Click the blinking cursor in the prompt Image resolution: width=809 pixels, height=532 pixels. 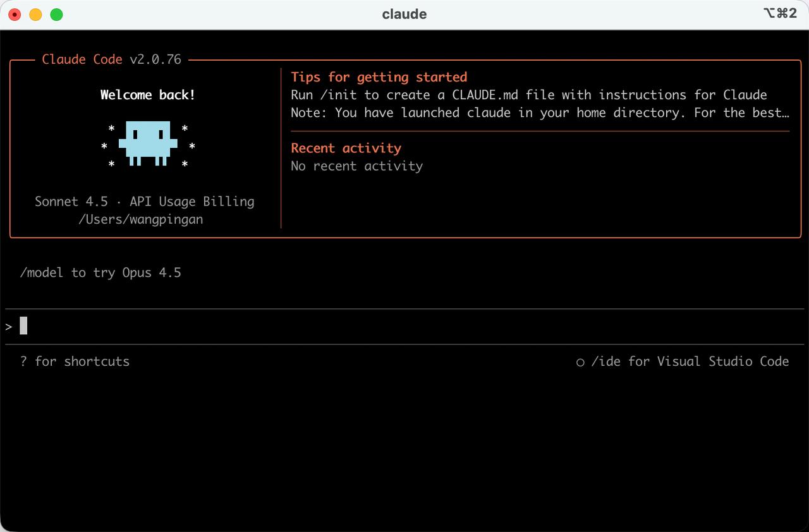pos(23,325)
